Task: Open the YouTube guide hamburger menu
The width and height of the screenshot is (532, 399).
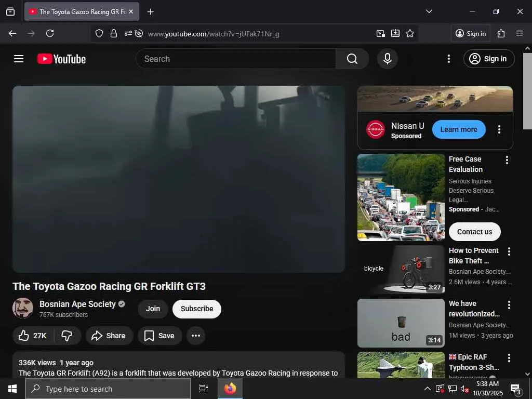Action: [19, 59]
